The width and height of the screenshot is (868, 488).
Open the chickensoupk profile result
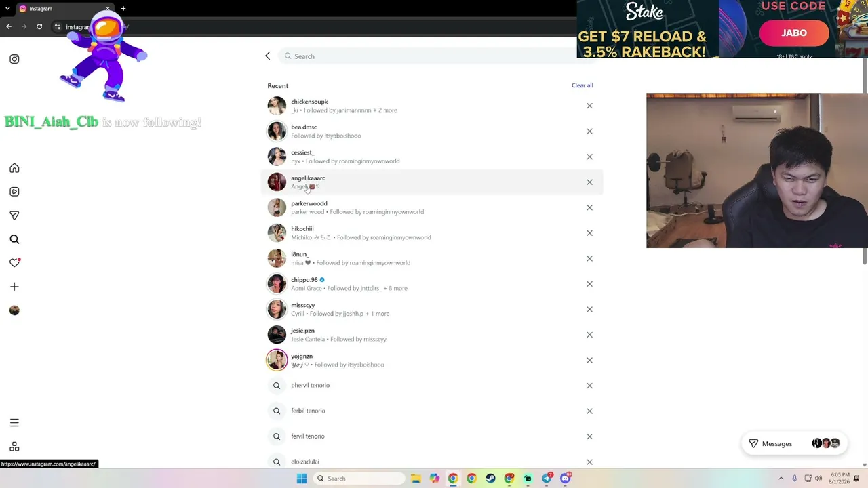click(x=432, y=106)
